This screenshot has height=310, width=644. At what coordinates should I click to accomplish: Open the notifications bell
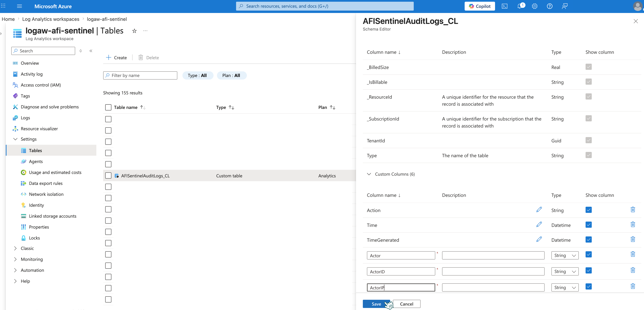(x=520, y=6)
